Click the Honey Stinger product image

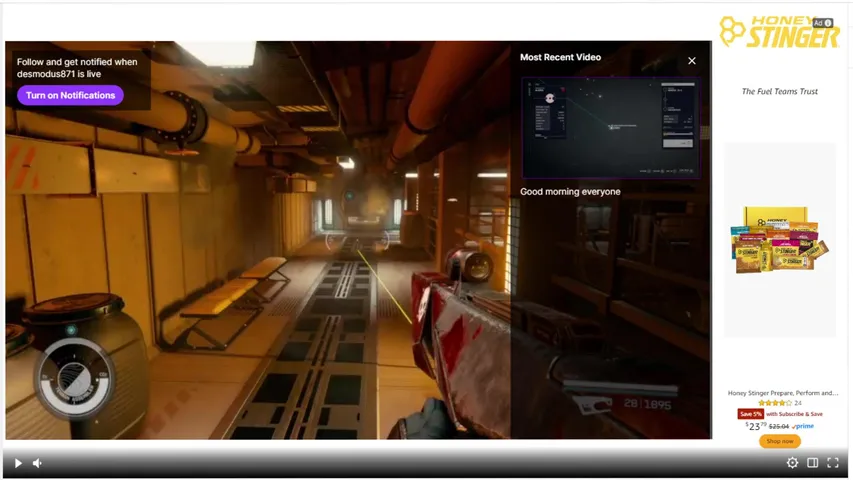click(x=780, y=240)
